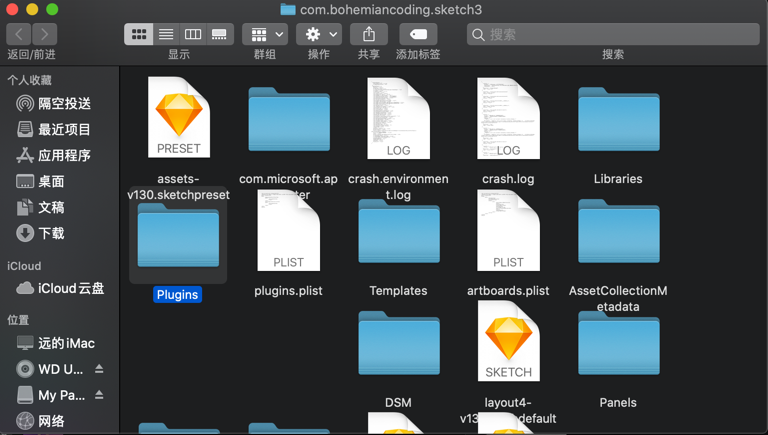Select the DSM folder
The image size is (768, 435).
399,342
